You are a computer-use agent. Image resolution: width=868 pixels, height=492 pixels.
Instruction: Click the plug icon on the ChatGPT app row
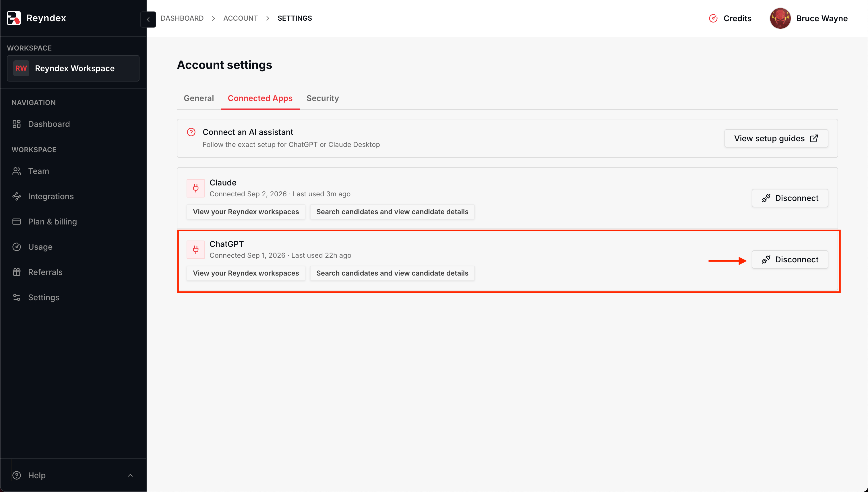point(196,250)
